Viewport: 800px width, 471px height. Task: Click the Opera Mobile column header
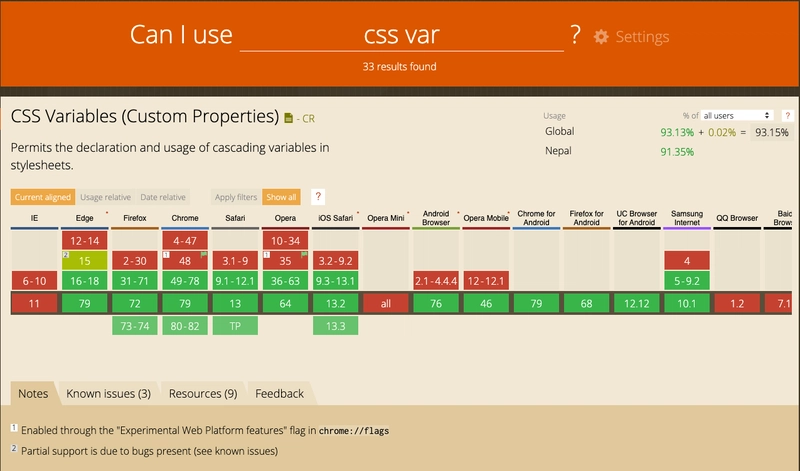tap(486, 218)
